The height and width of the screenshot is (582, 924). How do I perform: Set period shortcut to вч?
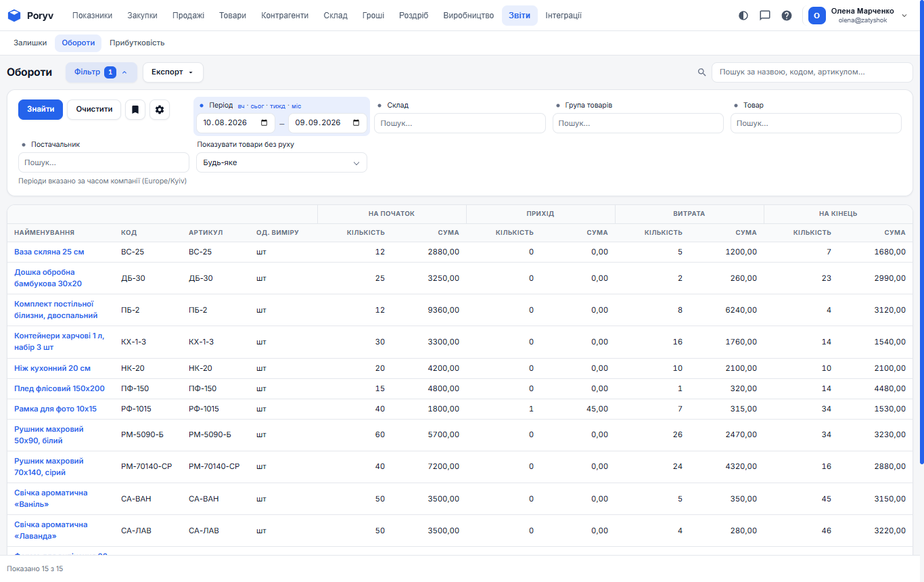point(241,106)
